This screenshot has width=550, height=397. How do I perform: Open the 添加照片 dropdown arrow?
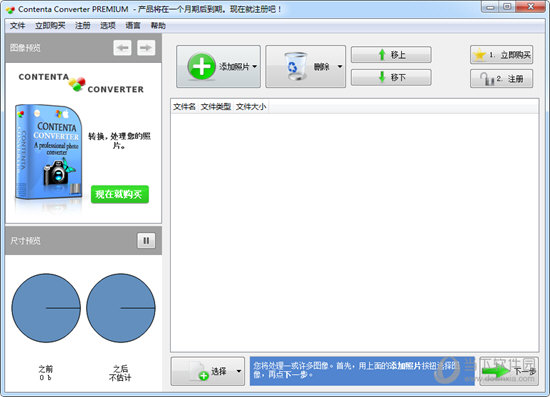[255, 66]
